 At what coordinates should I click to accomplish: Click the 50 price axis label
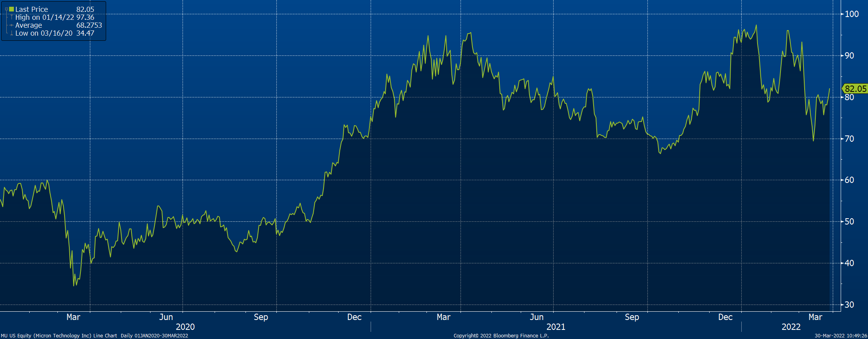849,221
